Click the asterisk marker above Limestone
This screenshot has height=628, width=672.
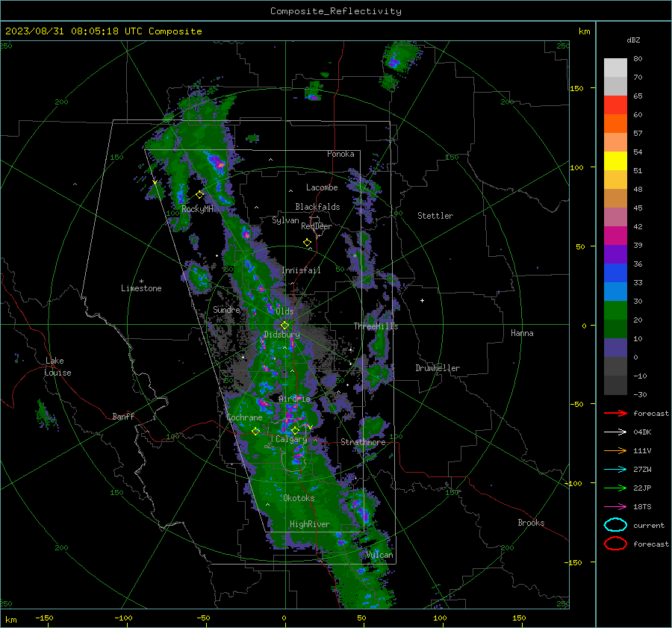coord(141,282)
